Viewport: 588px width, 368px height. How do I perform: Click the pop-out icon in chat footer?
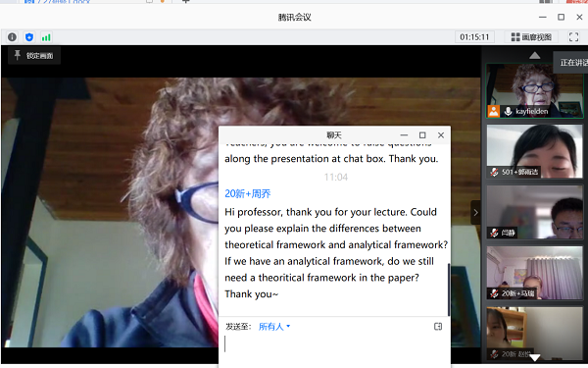click(438, 327)
